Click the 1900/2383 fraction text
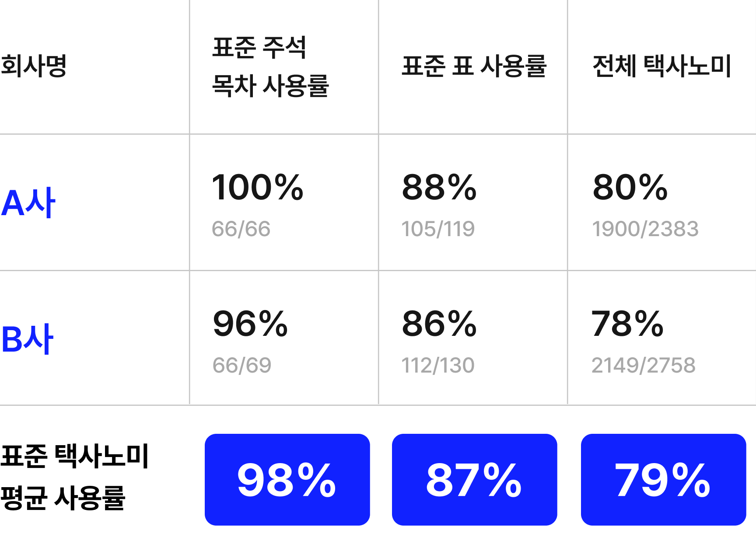The image size is (756, 551). pos(645,229)
